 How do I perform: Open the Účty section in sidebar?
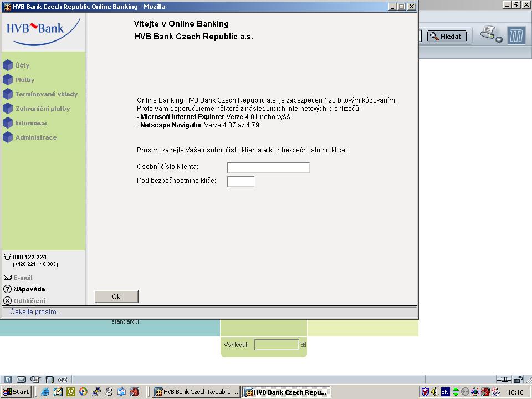pyautogui.click(x=22, y=65)
